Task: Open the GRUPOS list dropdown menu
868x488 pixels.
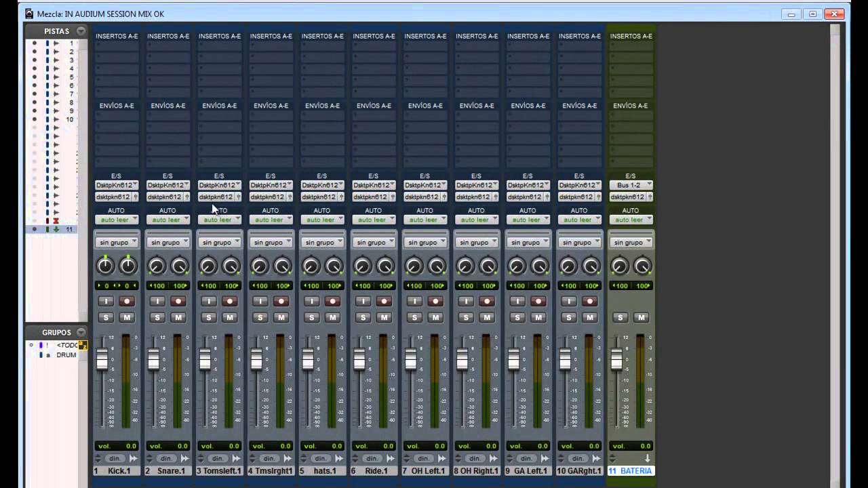Action: pyautogui.click(x=81, y=332)
